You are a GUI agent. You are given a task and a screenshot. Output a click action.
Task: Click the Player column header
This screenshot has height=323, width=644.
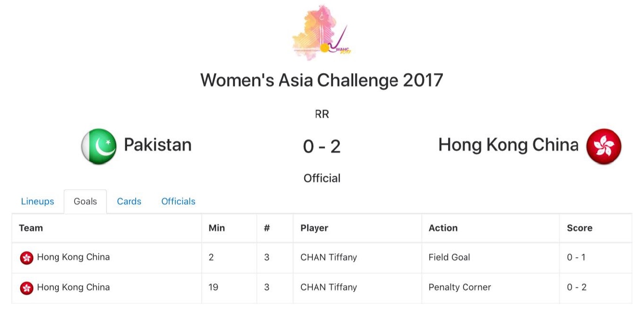(314, 228)
